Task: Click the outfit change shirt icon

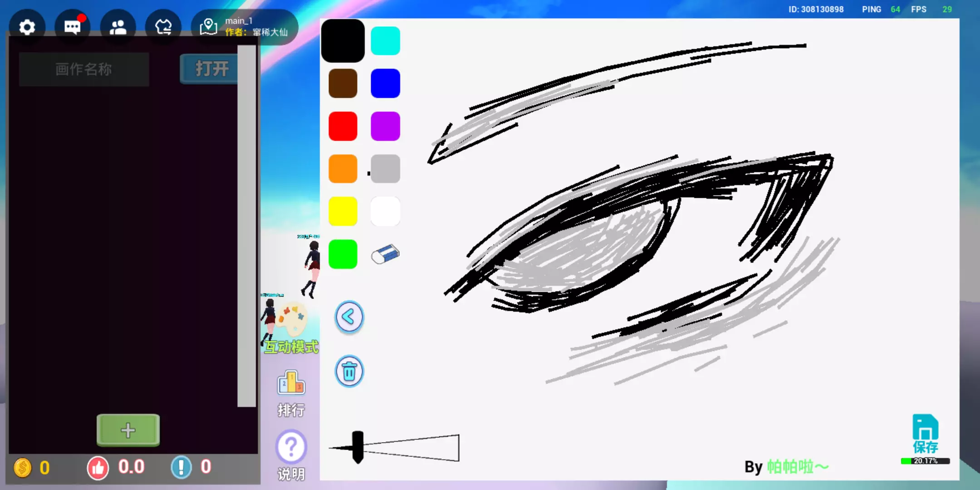Action: [x=163, y=27]
